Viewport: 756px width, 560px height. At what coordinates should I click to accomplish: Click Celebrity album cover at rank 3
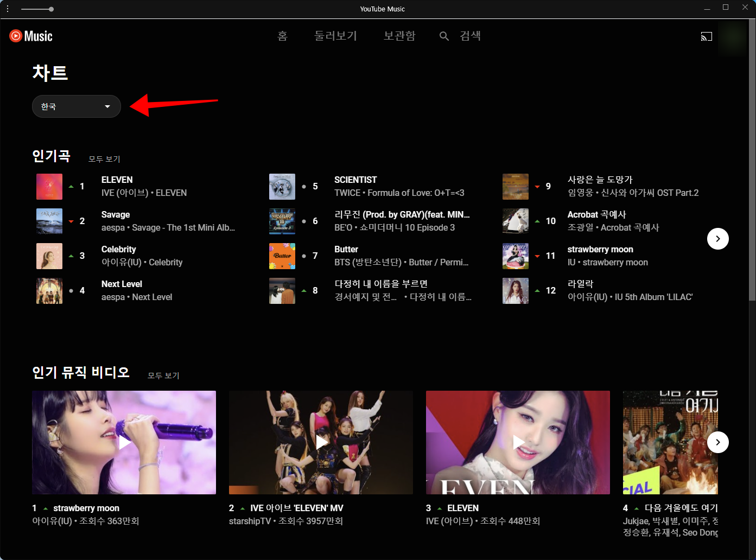point(49,256)
